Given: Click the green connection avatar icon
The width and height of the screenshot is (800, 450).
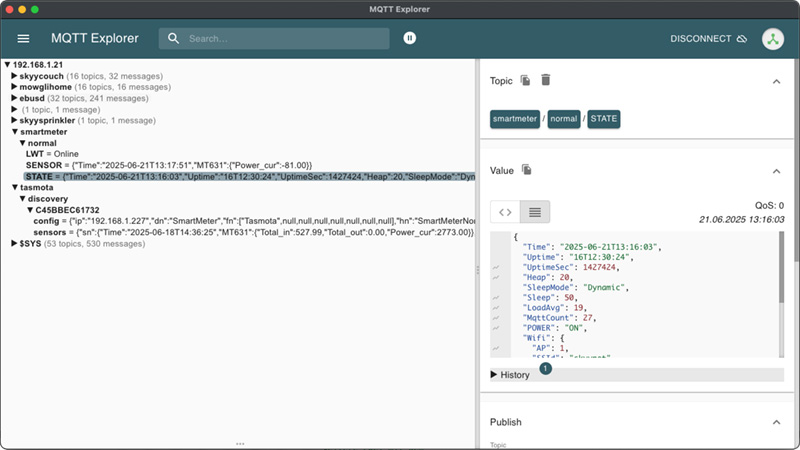Looking at the screenshot, I should point(772,39).
